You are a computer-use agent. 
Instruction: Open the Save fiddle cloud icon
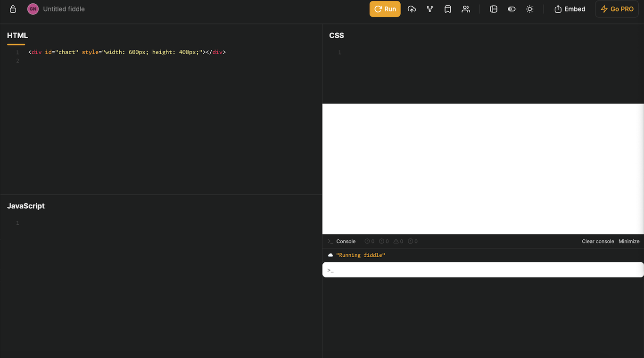[412, 9]
